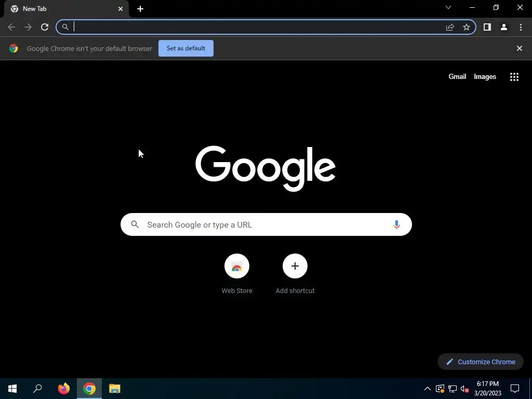The image size is (532, 399).
Task: Click Chrome icon in taskbar
Action: coord(89,389)
